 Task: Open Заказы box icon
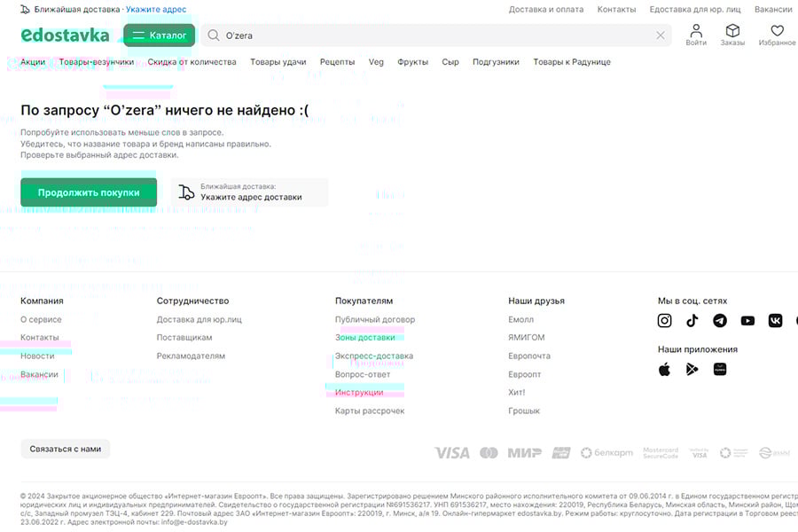[732, 35]
